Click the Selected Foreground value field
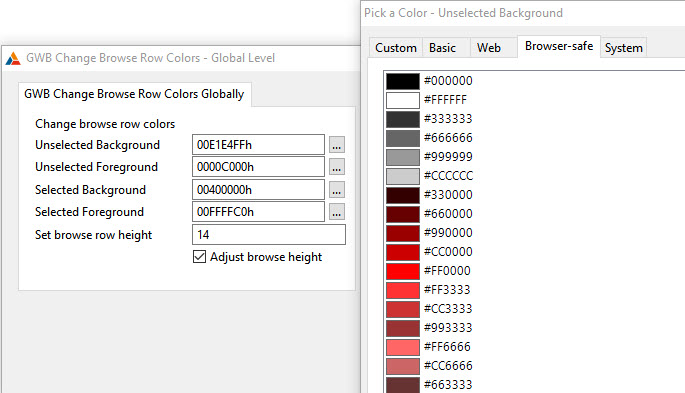 (x=258, y=212)
